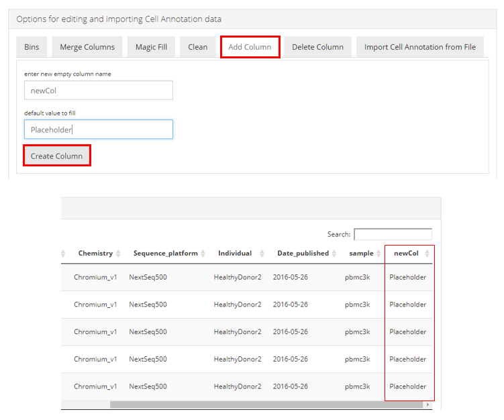Screen dimensions: 504x420
Task: Sort by Chemistry column sort arrows
Action: tap(118, 254)
